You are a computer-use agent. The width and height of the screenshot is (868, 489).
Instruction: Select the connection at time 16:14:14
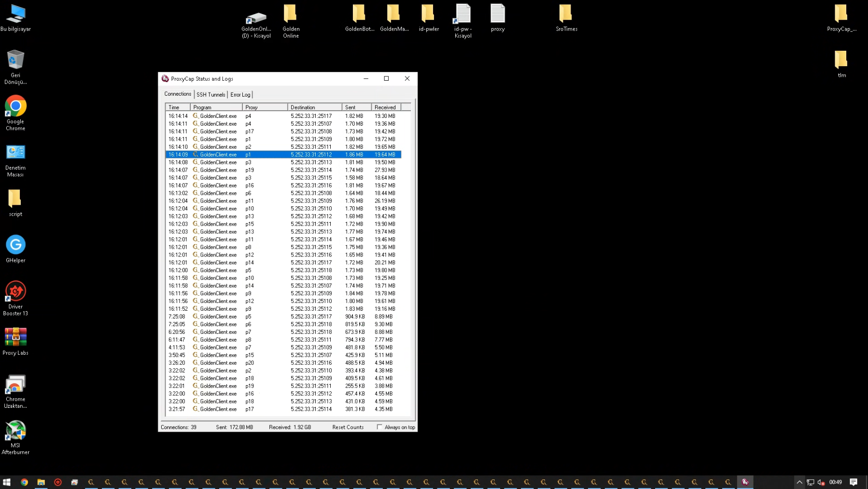tap(283, 116)
